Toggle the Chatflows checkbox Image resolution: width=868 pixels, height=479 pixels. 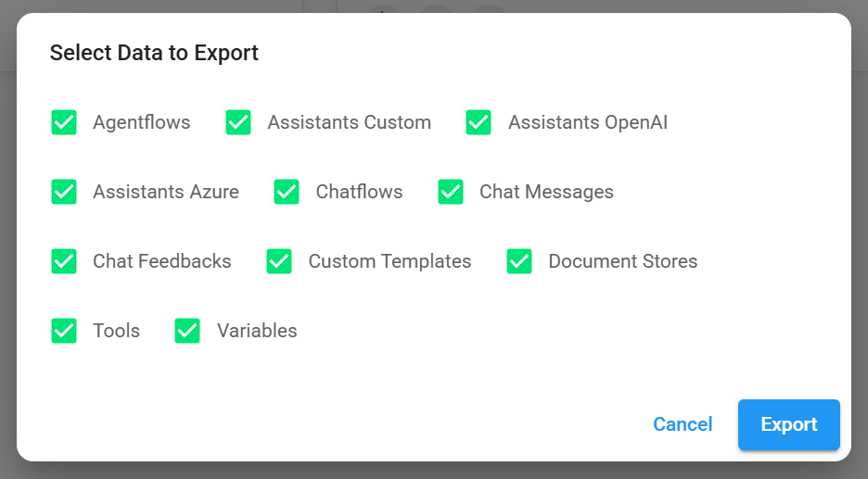click(287, 192)
